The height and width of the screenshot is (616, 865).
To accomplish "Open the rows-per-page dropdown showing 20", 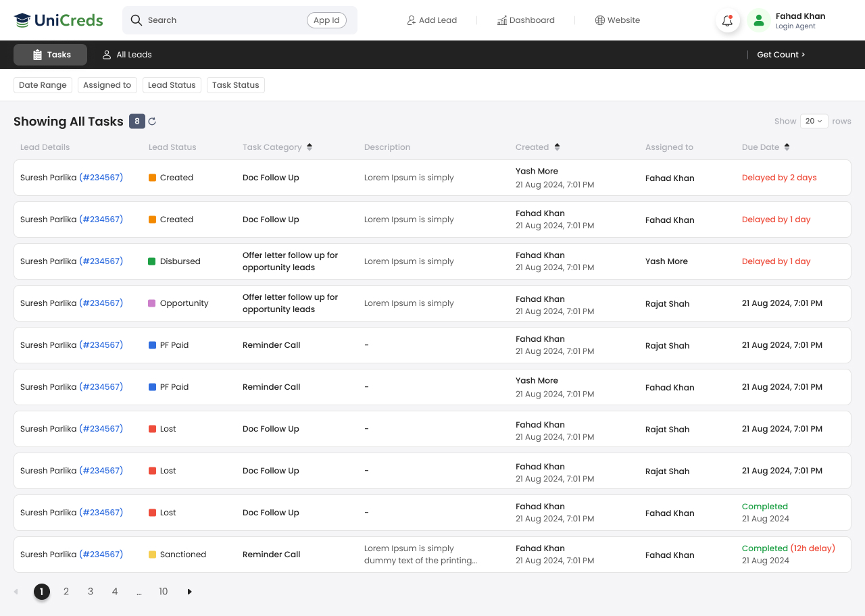I will click(x=814, y=122).
